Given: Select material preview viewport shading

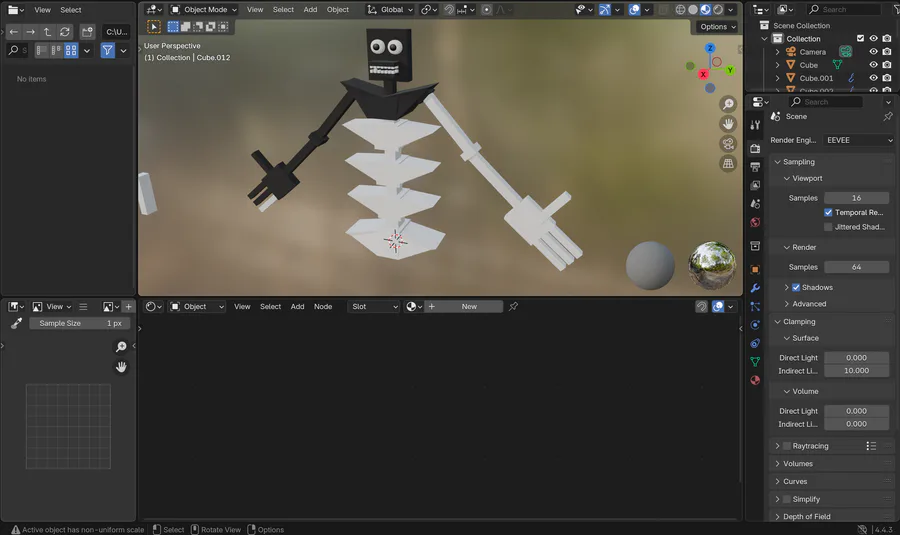Looking at the screenshot, I should pyautogui.click(x=705, y=10).
